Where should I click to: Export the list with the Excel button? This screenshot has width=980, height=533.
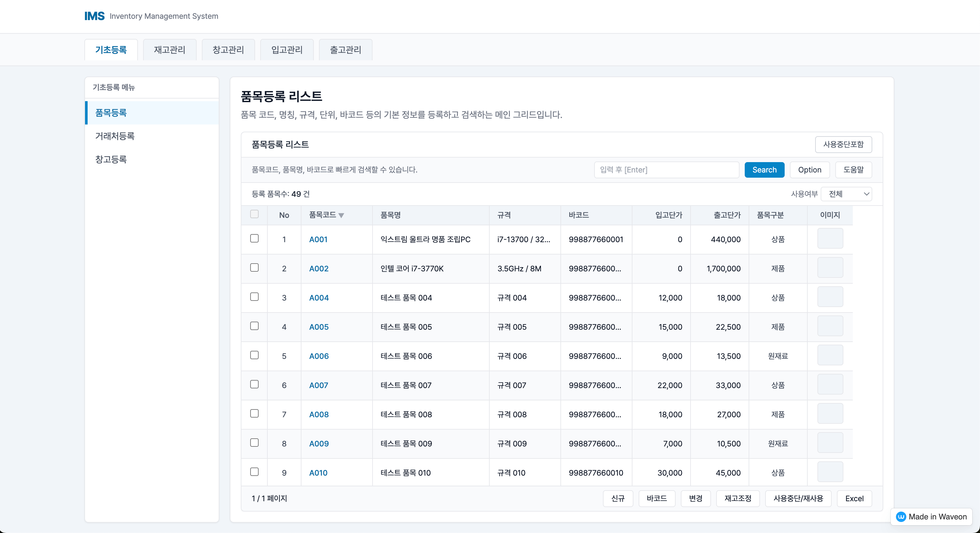pyautogui.click(x=854, y=499)
